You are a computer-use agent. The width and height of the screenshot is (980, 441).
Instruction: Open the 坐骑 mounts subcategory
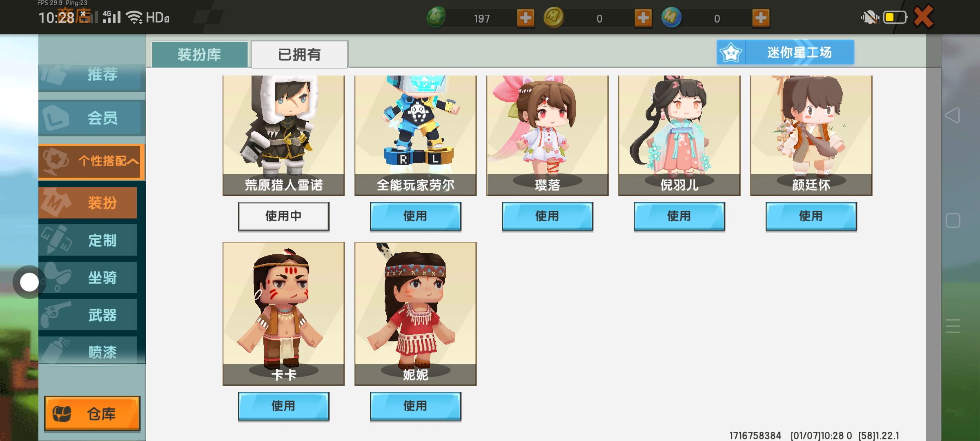click(x=88, y=278)
